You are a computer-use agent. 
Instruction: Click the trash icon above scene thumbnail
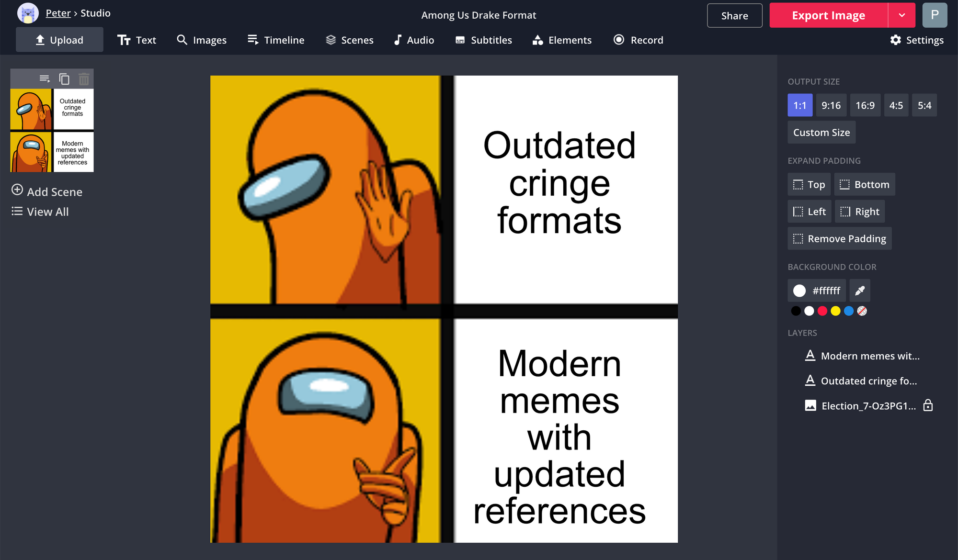pyautogui.click(x=84, y=78)
